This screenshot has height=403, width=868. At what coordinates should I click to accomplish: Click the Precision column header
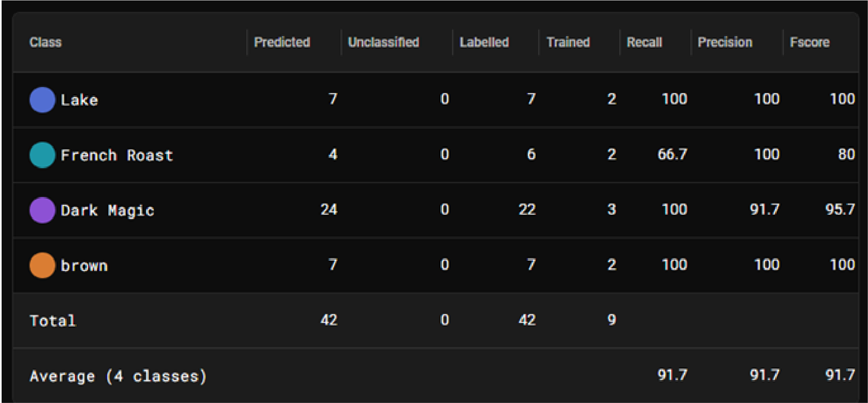(x=725, y=42)
